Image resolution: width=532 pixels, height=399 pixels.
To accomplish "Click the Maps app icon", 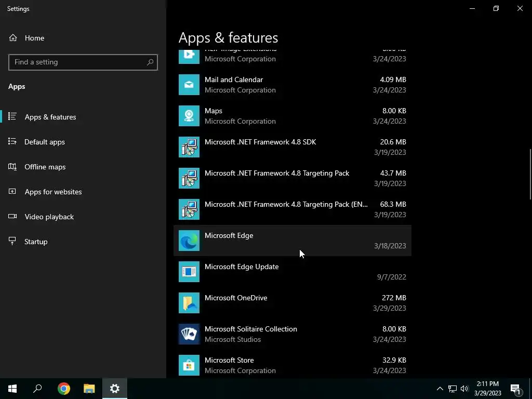I will [189, 116].
